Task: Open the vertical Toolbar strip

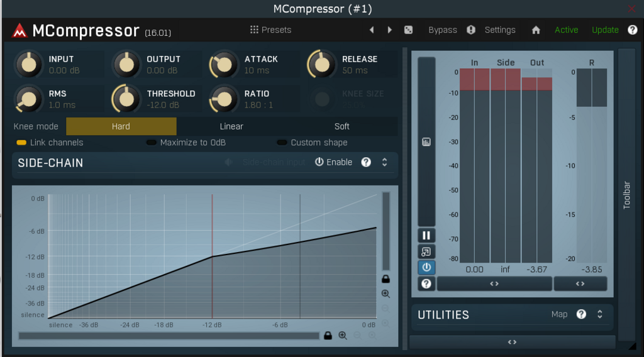Action: [x=626, y=194]
